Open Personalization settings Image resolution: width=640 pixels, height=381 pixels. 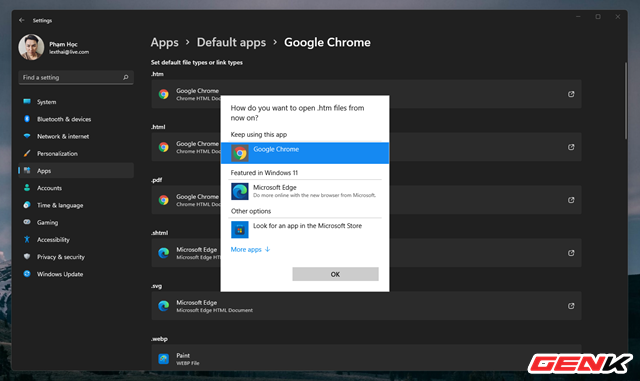pos(76,153)
